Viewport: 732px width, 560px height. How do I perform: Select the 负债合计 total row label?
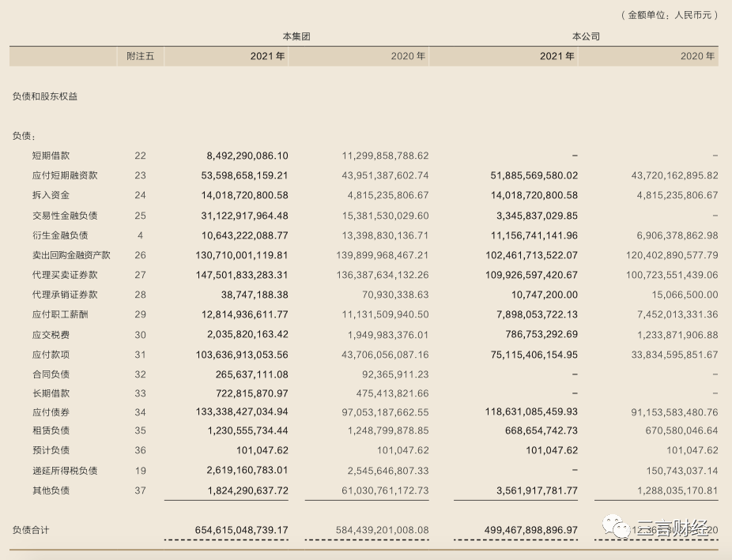[x=30, y=530]
